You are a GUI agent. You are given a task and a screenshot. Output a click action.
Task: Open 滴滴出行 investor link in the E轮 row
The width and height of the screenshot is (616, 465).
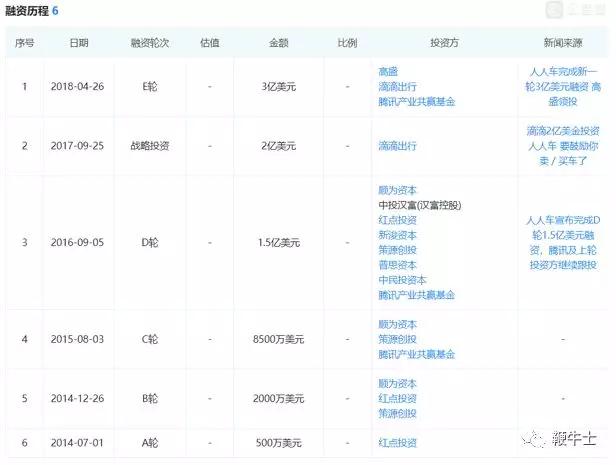[x=397, y=86]
